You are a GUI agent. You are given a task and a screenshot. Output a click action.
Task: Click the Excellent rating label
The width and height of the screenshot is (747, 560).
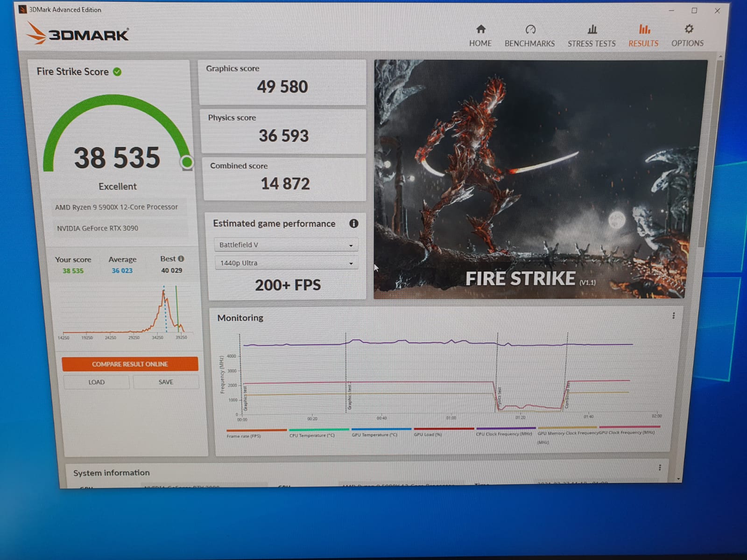(117, 186)
